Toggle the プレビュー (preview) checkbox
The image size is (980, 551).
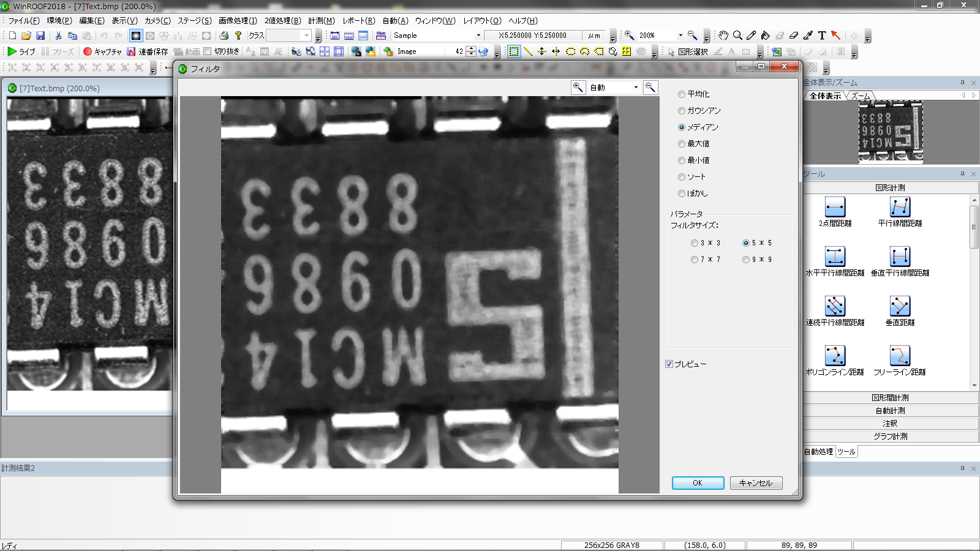point(669,364)
